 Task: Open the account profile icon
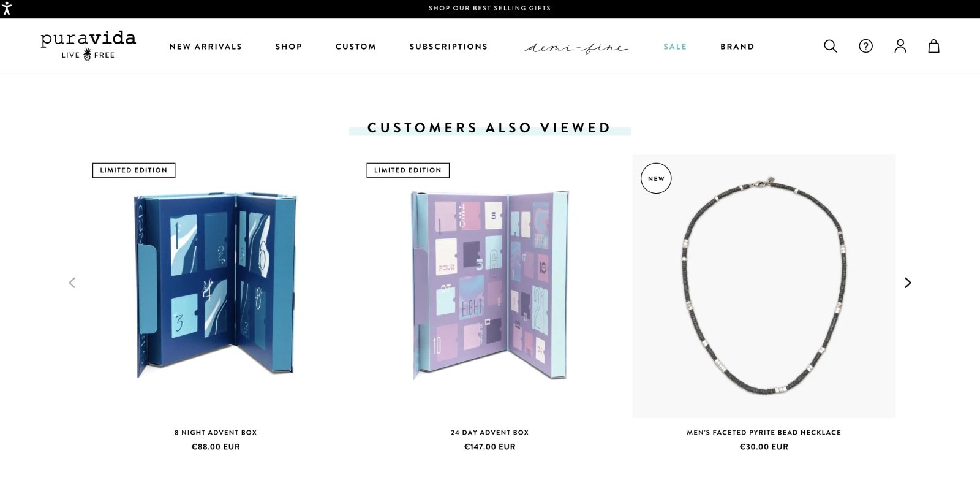coord(900,46)
